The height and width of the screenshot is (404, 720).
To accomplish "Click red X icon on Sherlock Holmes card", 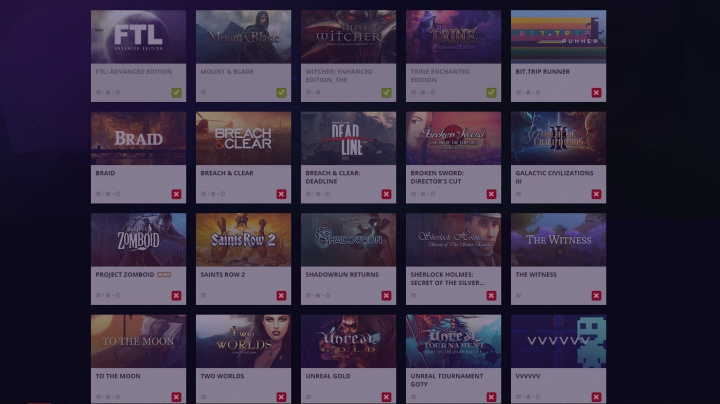I will pos(491,296).
